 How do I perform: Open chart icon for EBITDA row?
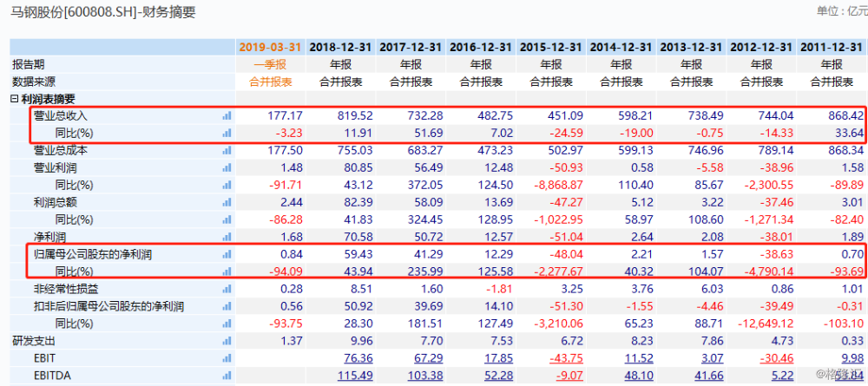(227, 376)
